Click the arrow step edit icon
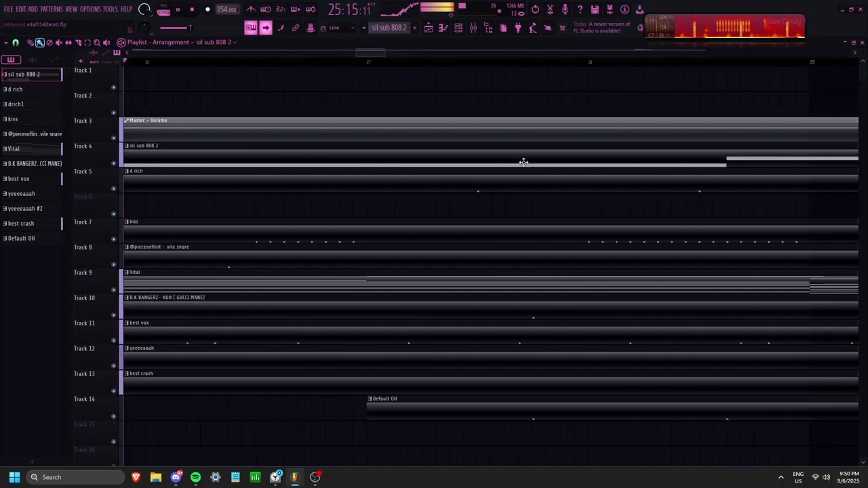868x488 pixels. tap(266, 28)
